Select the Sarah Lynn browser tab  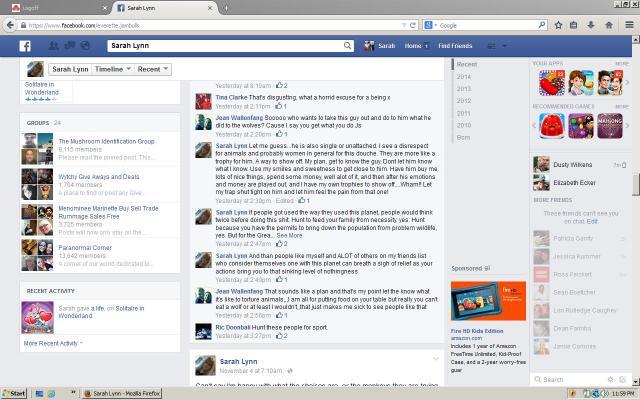(x=164, y=8)
